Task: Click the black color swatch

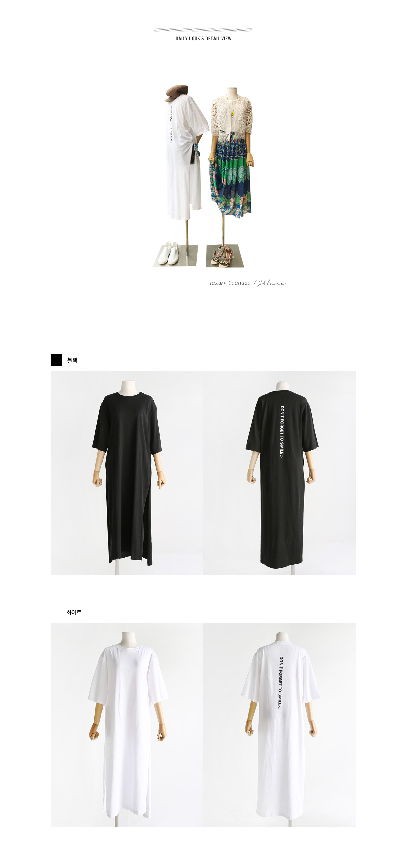Action: click(x=57, y=360)
